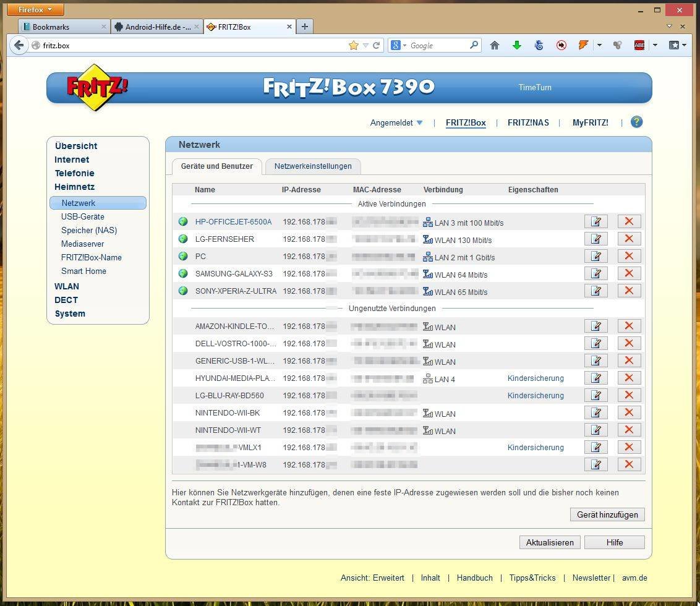Switch to the Netzwerkeinstellungen tab
This screenshot has height=606, width=700.
[x=313, y=166]
